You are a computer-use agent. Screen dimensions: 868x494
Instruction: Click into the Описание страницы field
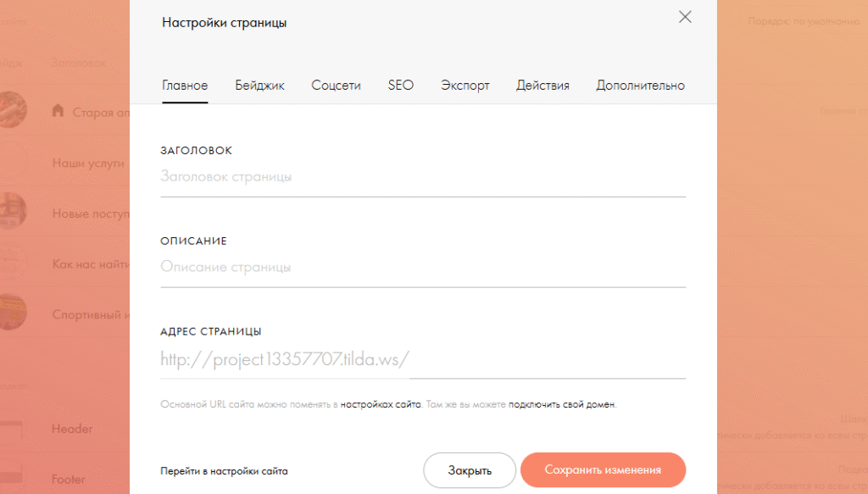click(422, 267)
